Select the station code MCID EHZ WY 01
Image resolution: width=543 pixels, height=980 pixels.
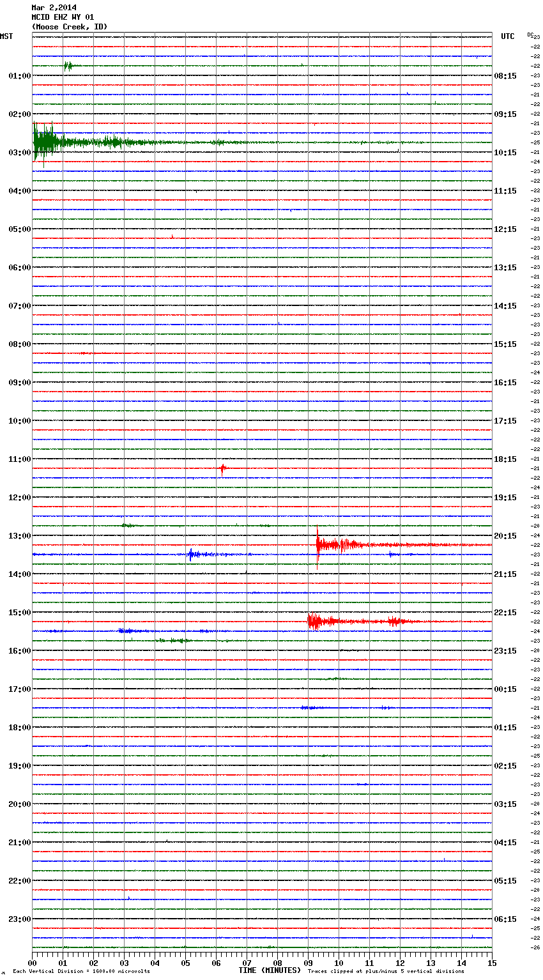pyautogui.click(x=63, y=17)
